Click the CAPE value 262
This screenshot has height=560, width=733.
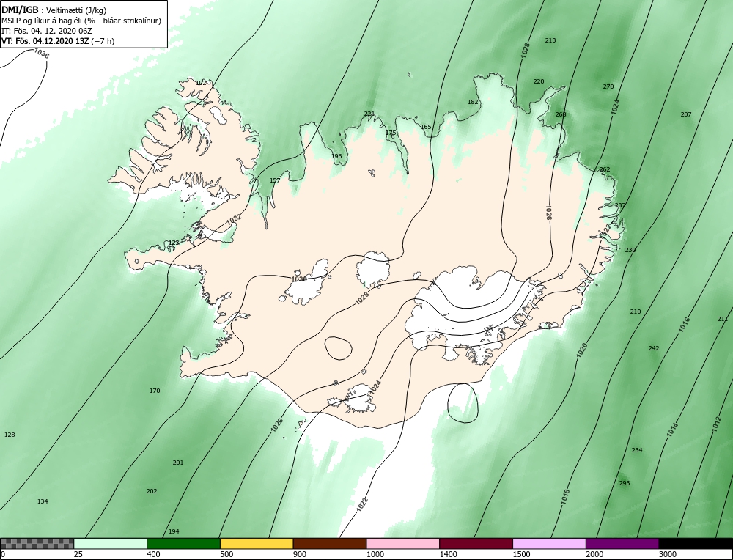pos(605,169)
